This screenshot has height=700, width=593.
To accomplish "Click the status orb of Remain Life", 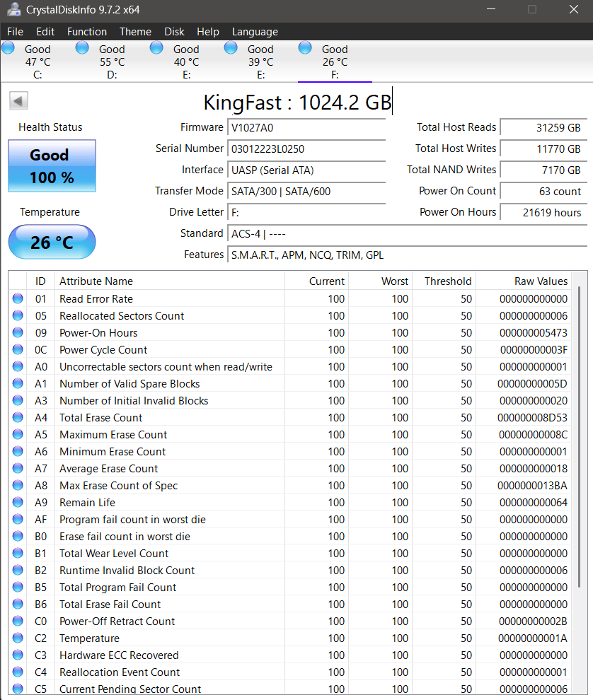I will pyautogui.click(x=18, y=502).
